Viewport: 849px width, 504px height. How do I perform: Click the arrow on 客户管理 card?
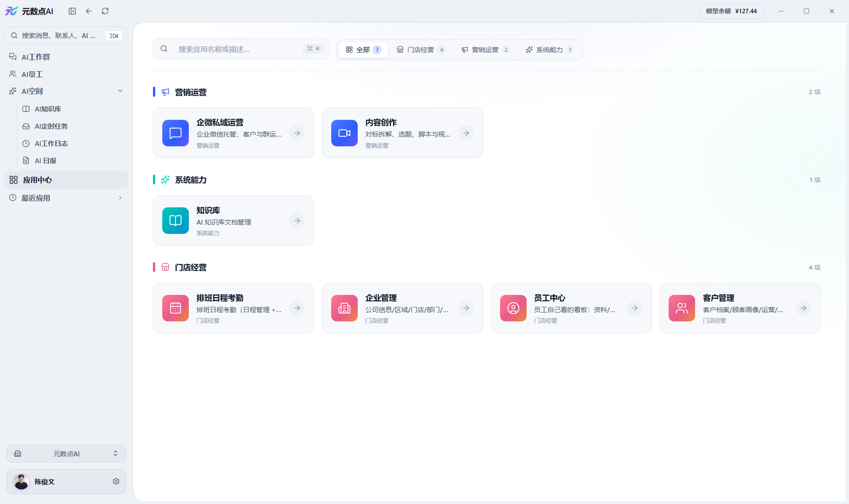pos(803,308)
